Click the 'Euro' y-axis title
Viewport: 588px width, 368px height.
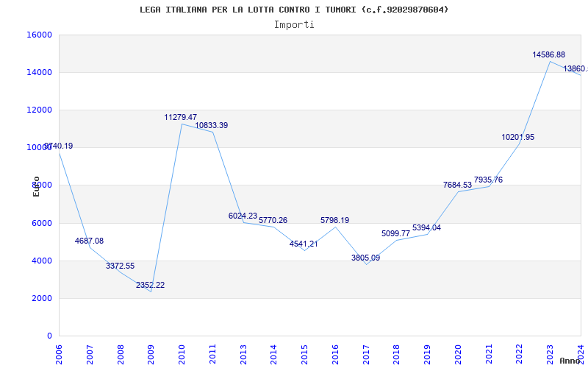click(36, 187)
